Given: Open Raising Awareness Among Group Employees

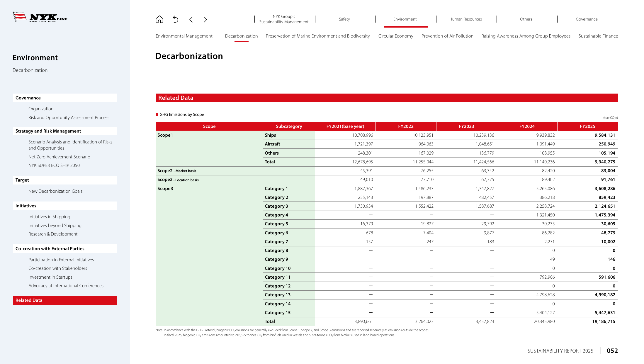Looking at the screenshot, I should click(526, 36).
